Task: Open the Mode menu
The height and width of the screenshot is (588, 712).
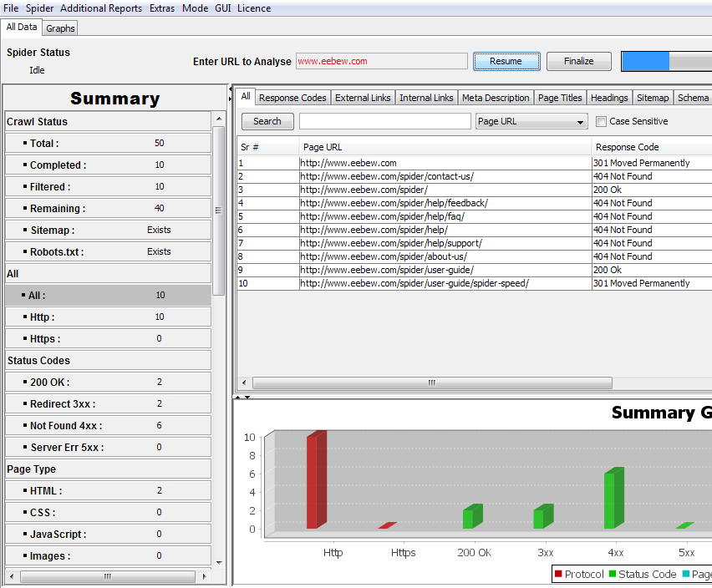Action: (x=196, y=8)
